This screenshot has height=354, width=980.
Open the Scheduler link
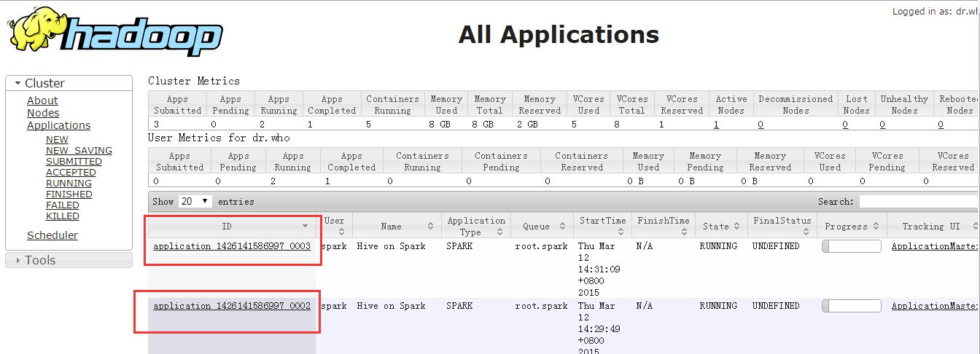(52, 235)
